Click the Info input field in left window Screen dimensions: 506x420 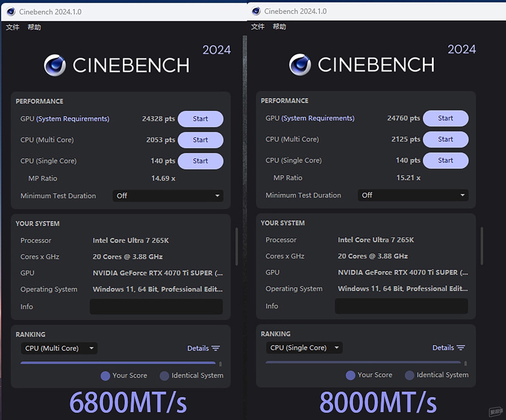coord(156,307)
